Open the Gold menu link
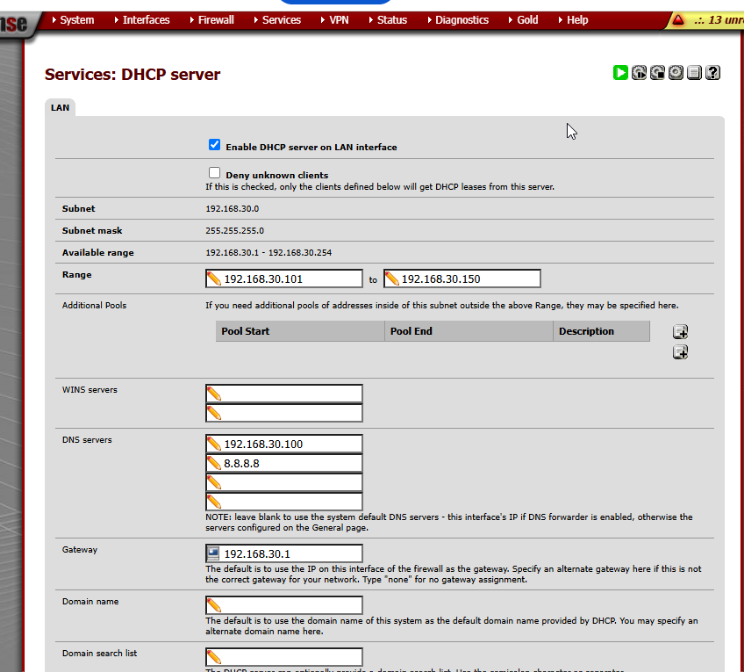Screen dimensions: 744x672 [x=527, y=20]
